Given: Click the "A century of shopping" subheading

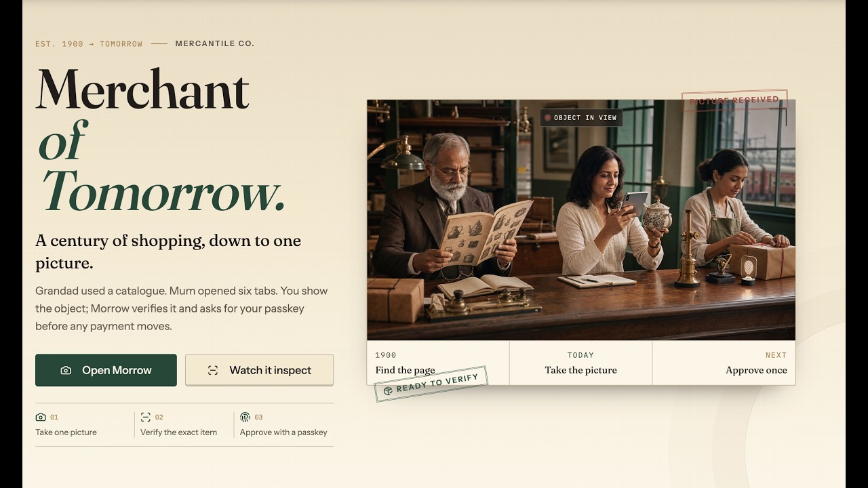Looking at the screenshot, I should [168, 251].
